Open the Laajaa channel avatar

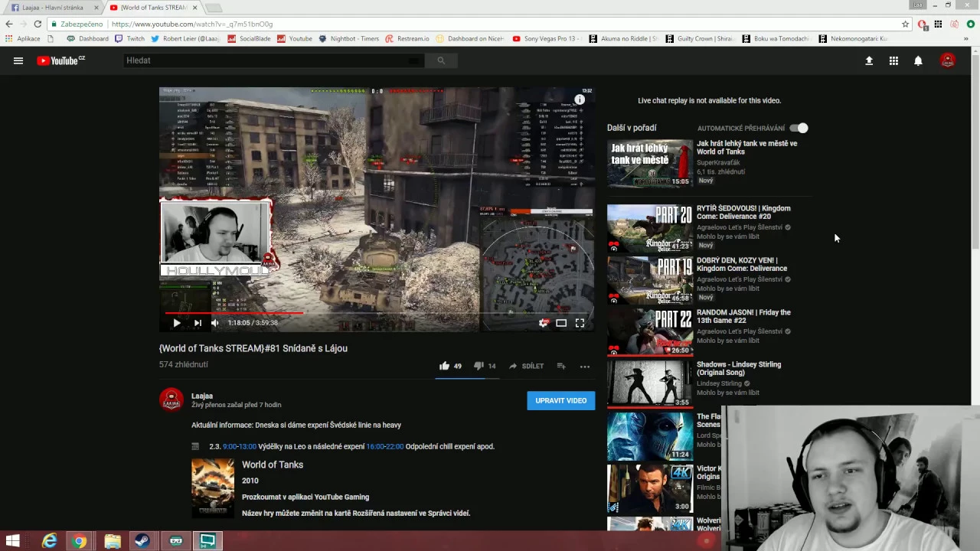(x=171, y=399)
